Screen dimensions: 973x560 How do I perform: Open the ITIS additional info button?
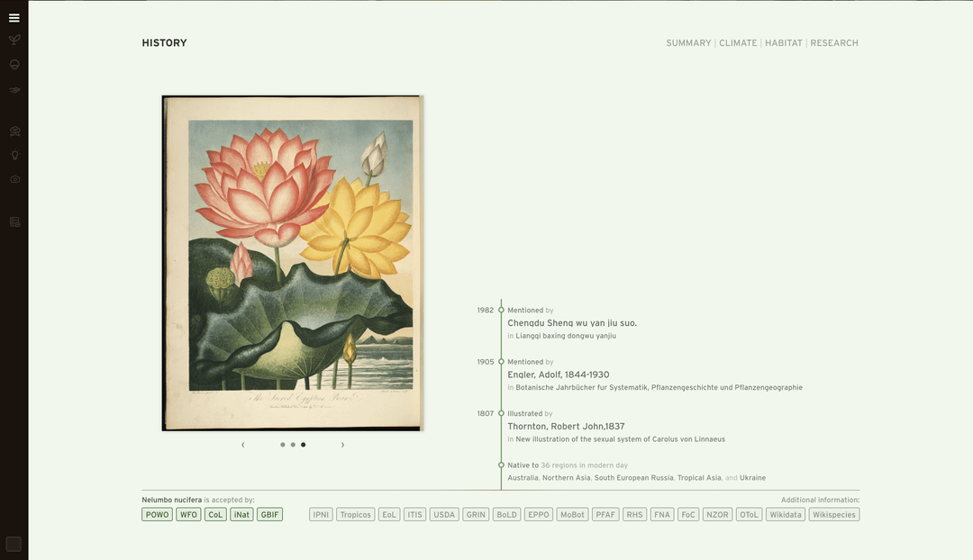[414, 515]
